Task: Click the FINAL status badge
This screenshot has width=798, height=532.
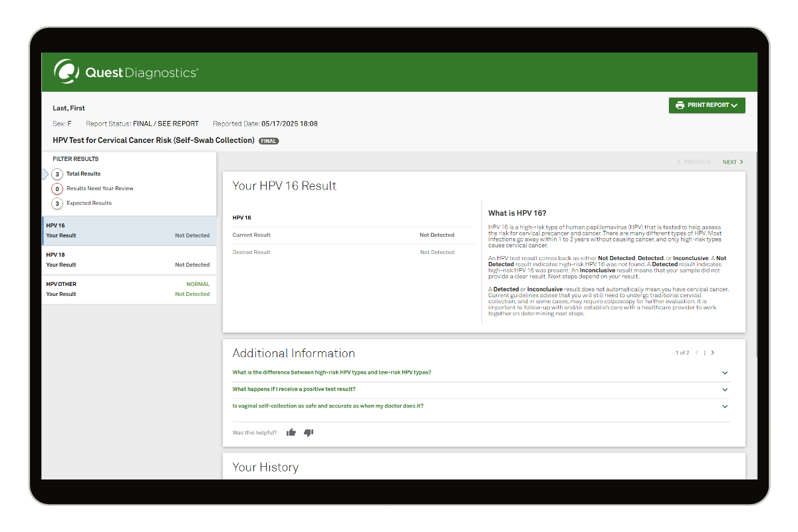Action: click(x=268, y=141)
